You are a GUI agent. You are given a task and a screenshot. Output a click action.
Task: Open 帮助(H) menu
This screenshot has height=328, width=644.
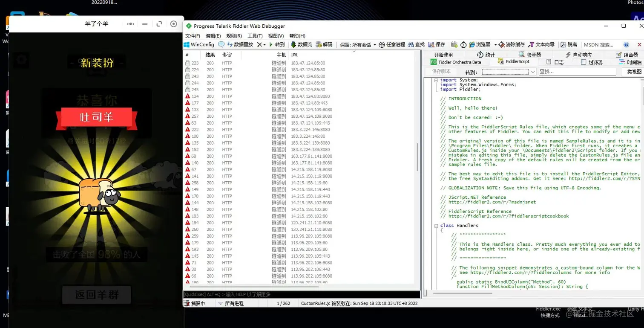[x=297, y=36]
